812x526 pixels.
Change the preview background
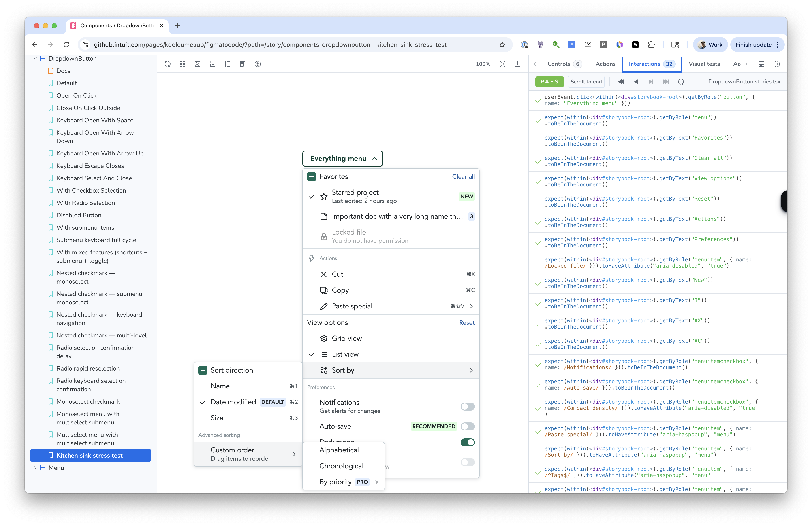[x=197, y=64]
